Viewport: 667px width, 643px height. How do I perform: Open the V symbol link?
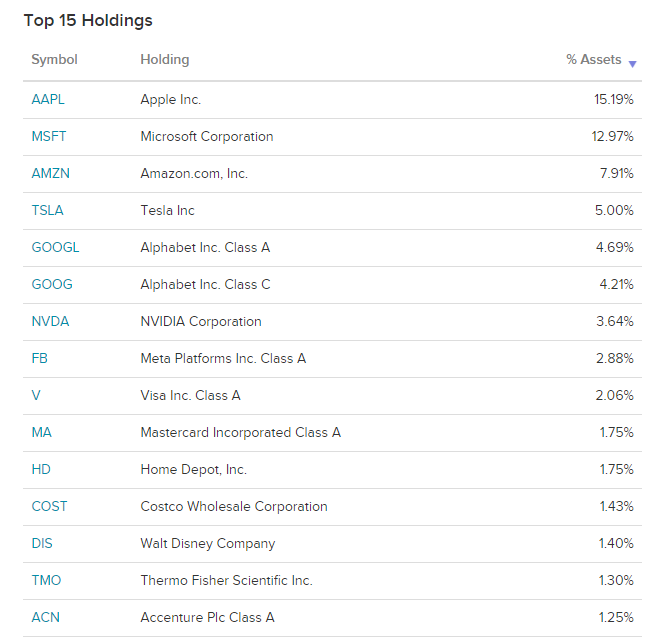click(x=36, y=395)
